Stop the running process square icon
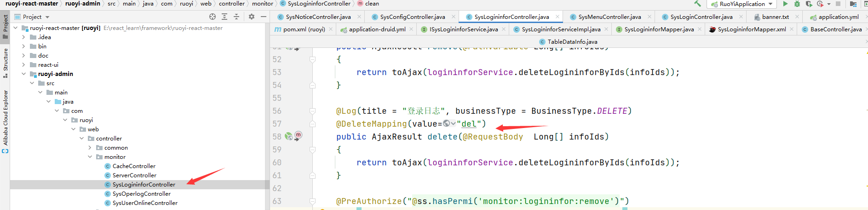 coord(839,4)
